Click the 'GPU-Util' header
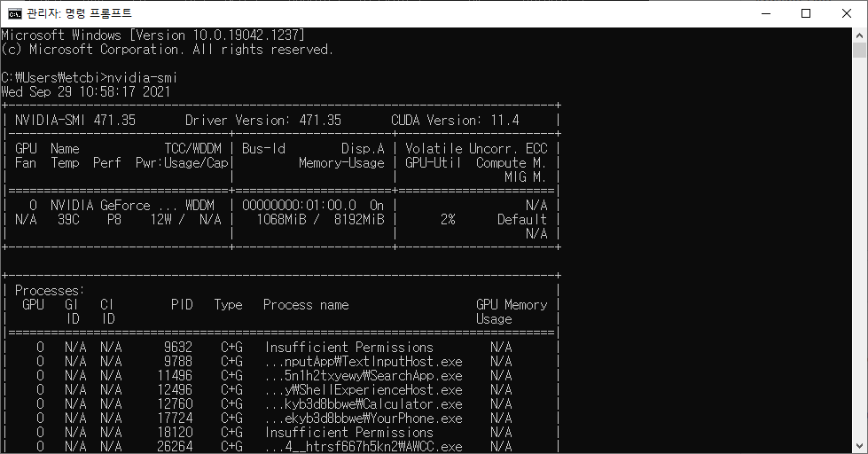This screenshot has height=454, width=868. tap(433, 163)
